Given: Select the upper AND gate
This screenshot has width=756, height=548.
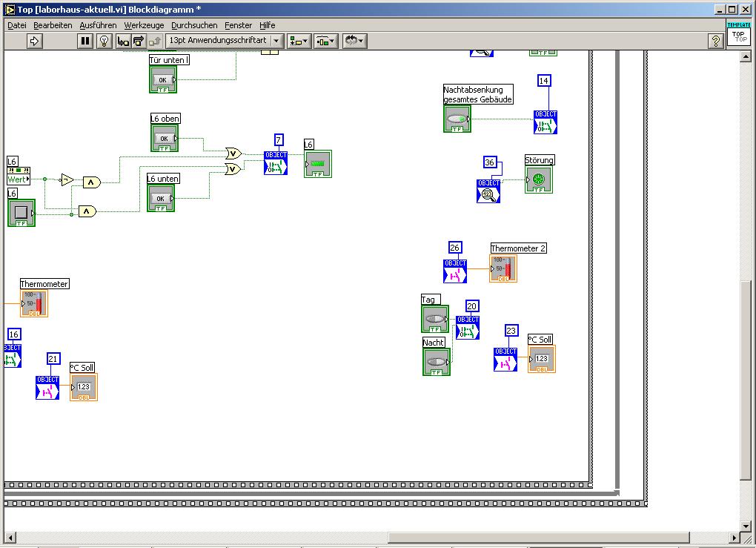Looking at the screenshot, I should point(92,182).
